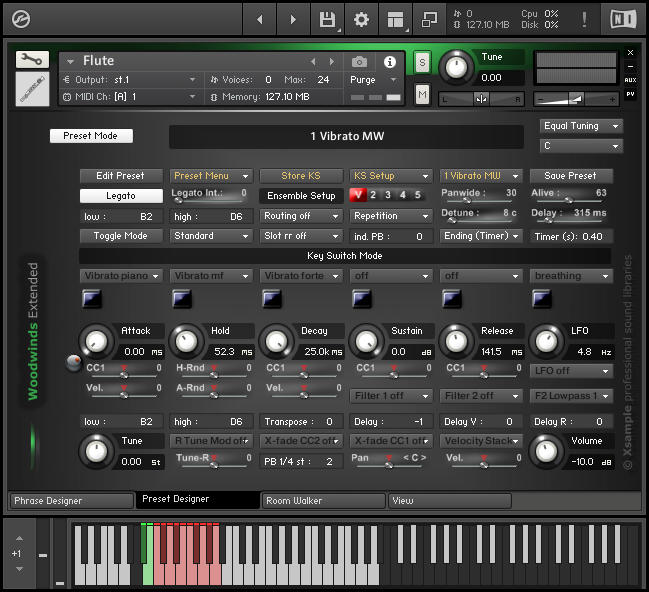
Task: Go to next instrument with right arrow
Action: (x=293, y=19)
